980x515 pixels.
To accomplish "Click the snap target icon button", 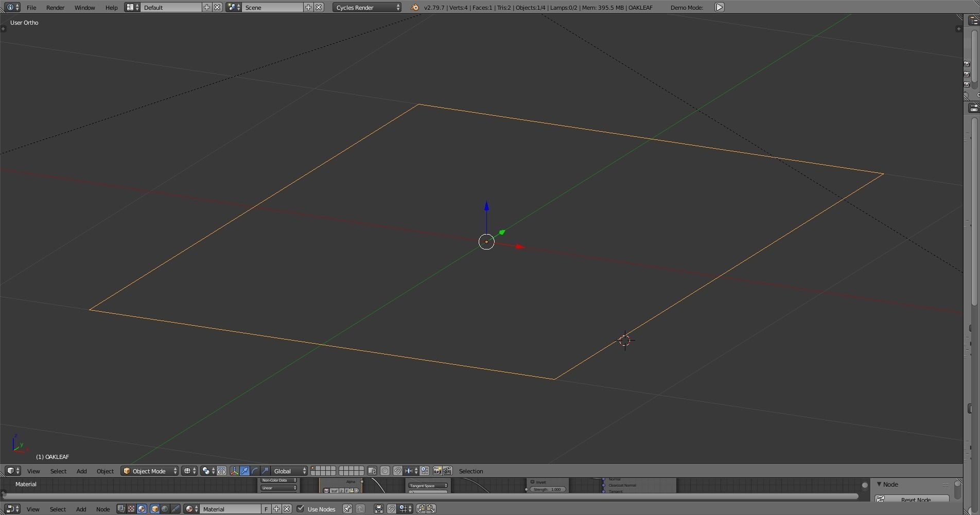I will click(425, 471).
